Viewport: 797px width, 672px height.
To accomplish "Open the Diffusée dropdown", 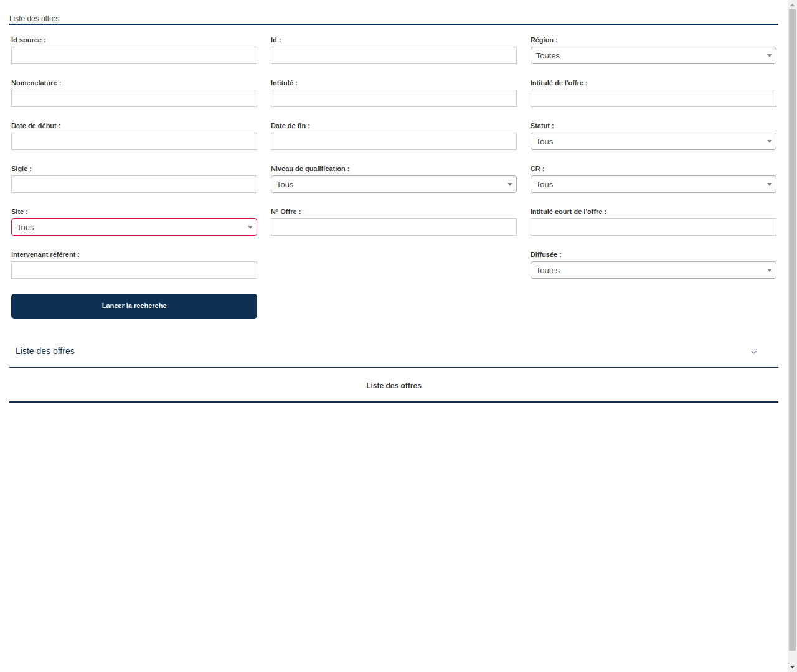I will [653, 270].
